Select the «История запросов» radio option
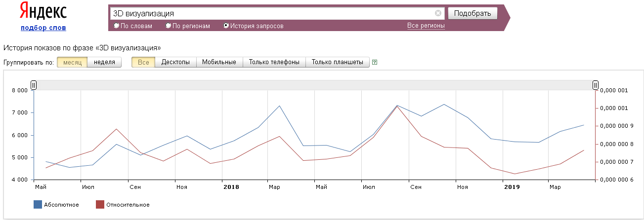Image resolution: width=644 pixels, height=220 pixels. click(x=226, y=26)
